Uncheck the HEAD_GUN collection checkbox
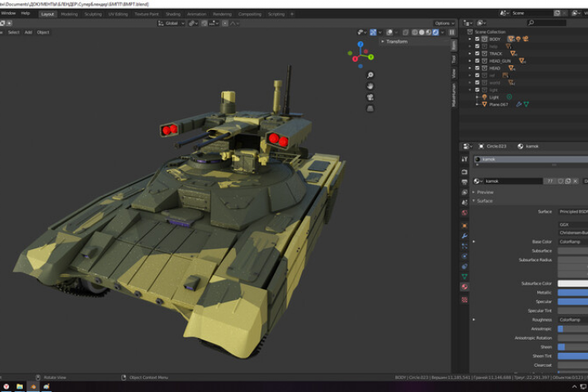588x392 pixels. [478, 60]
